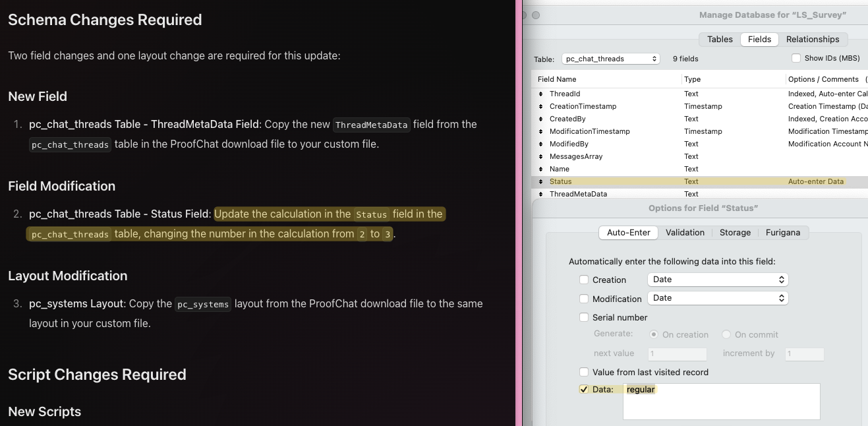Screen dimensions: 868x426
Task: Enable Value from last visited record
Action: 583,372
